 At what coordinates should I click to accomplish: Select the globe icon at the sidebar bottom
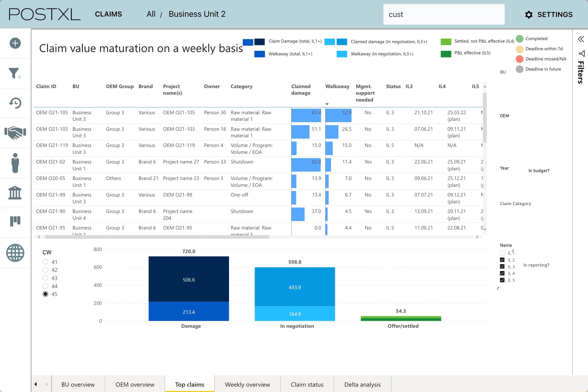point(15,253)
